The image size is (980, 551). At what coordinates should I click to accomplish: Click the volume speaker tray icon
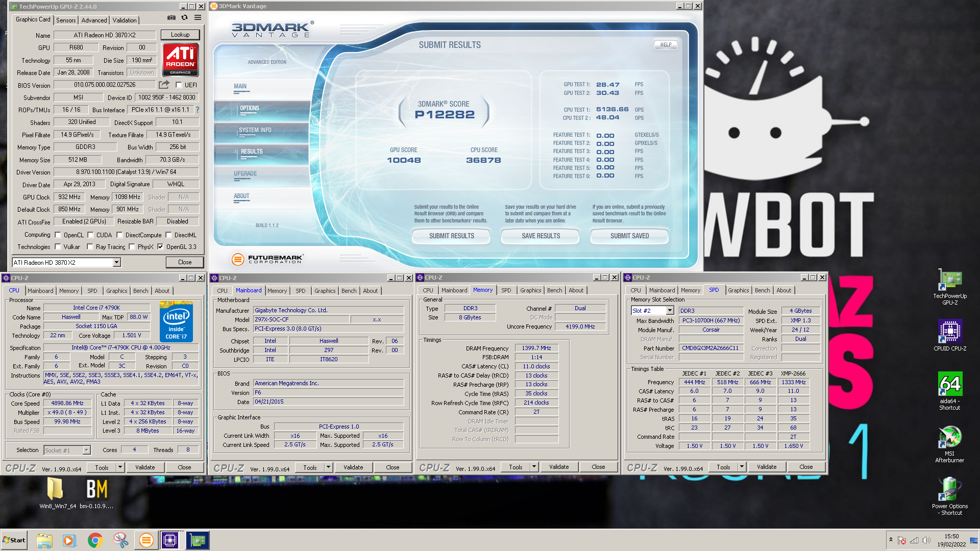[926, 540]
